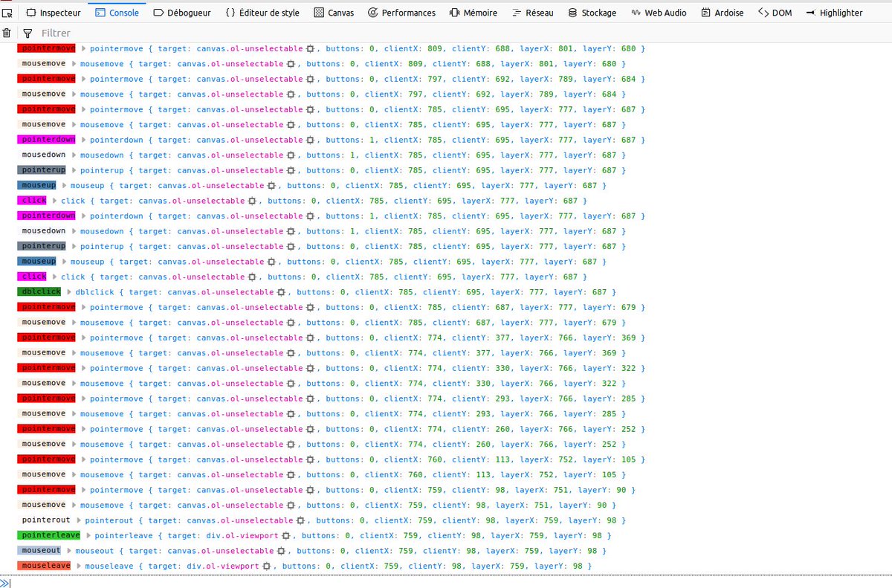
Task: Click red pointermove badge with clientX 760
Action: point(46,459)
